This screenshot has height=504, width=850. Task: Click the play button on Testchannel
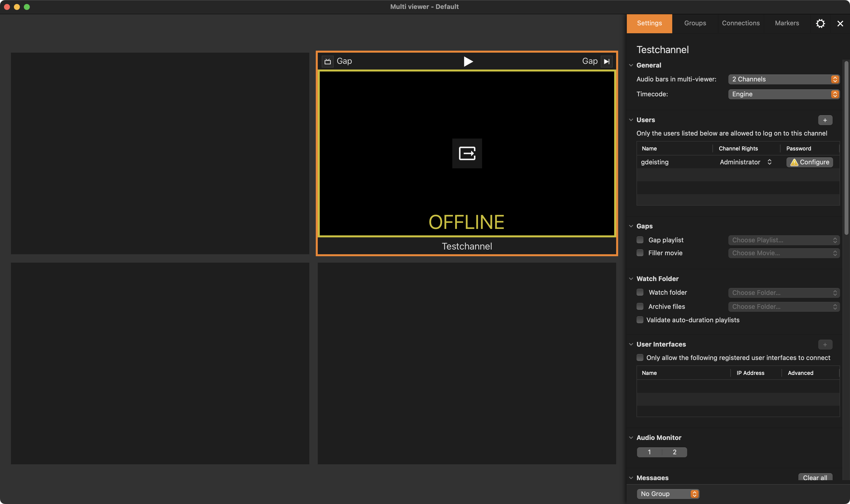[x=468, y=62]
